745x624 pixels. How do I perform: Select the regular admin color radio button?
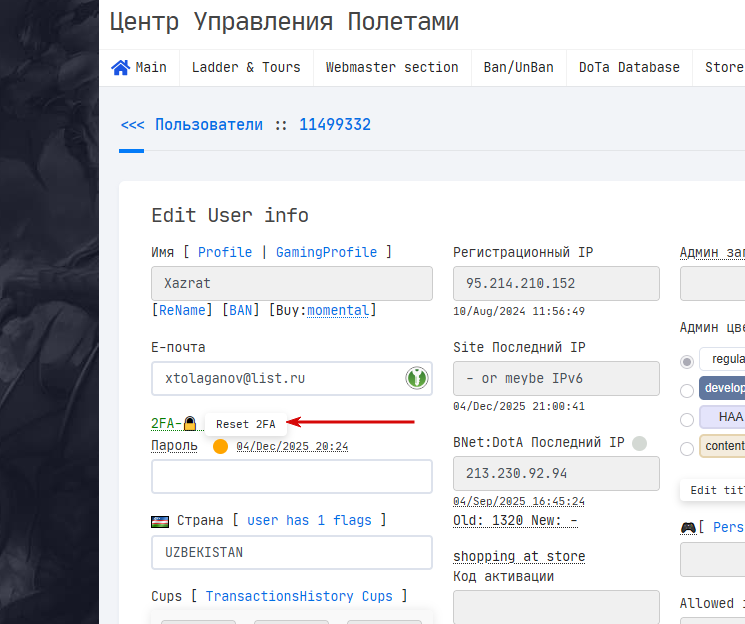tap(687, 362)
